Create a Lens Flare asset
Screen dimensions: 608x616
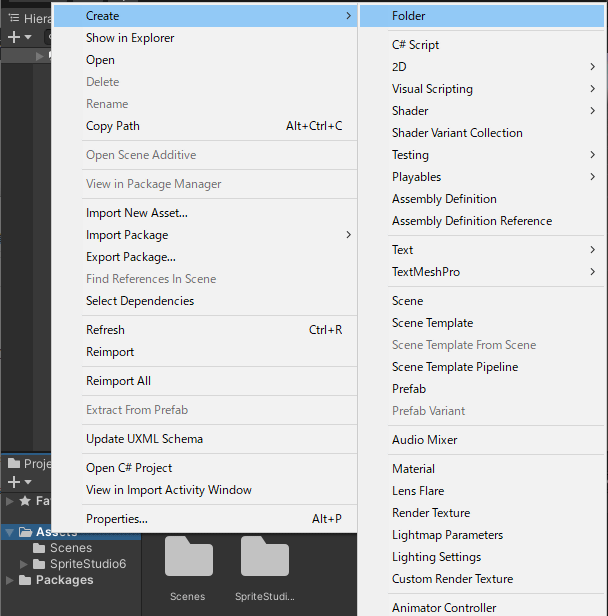coord(482,491)
